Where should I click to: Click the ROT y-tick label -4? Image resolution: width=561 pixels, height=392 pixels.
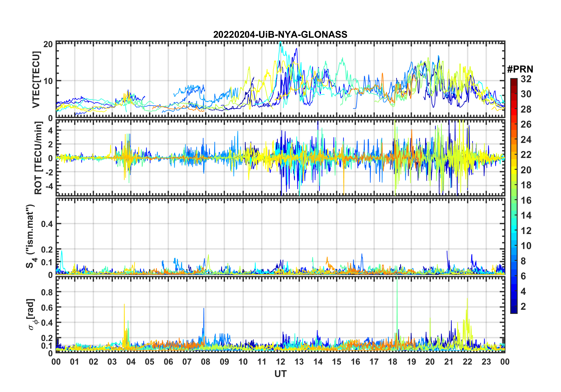49,186
